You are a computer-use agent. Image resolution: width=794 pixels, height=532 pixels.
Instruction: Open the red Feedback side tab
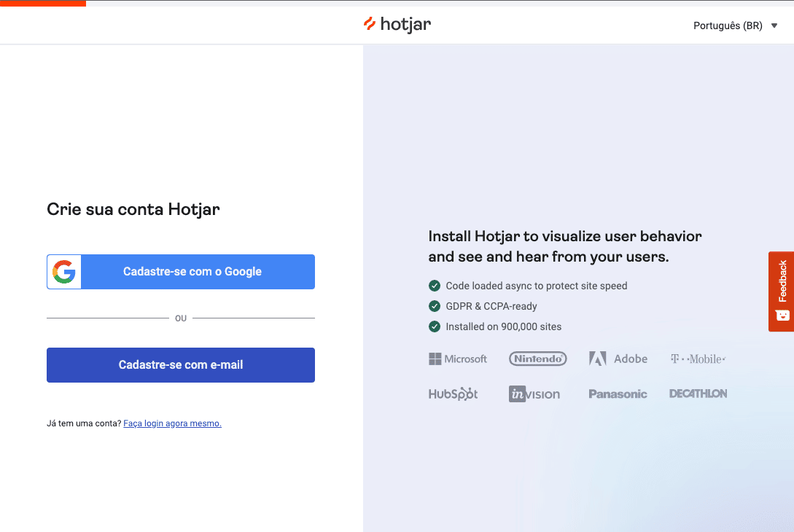coord(782,292)
